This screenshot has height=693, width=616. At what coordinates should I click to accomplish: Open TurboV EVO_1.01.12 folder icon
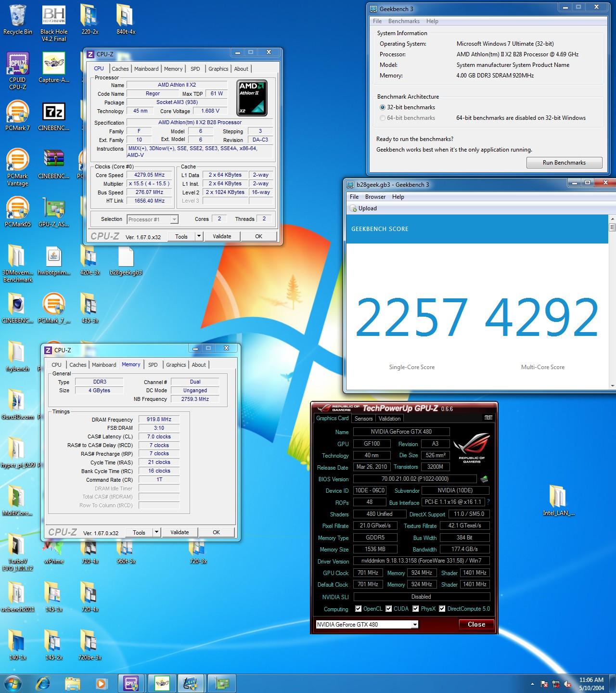pyautogui.click(x=18, y=552)
